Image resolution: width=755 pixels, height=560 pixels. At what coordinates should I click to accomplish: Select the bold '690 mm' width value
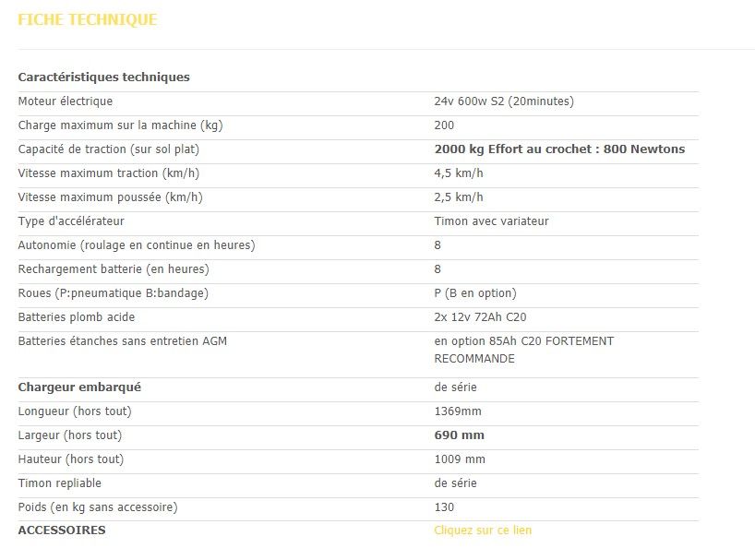[460, 435]
